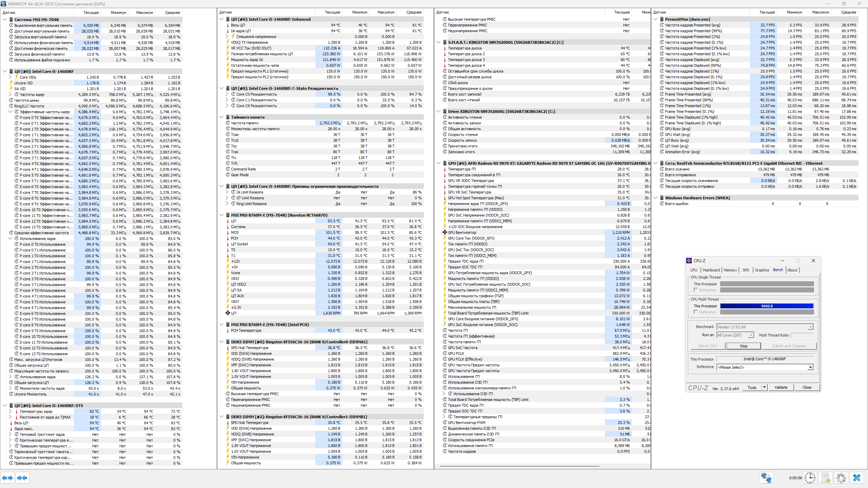
Task: Collapse the Тайминги памяти sensor group
Action: [221, 117]
